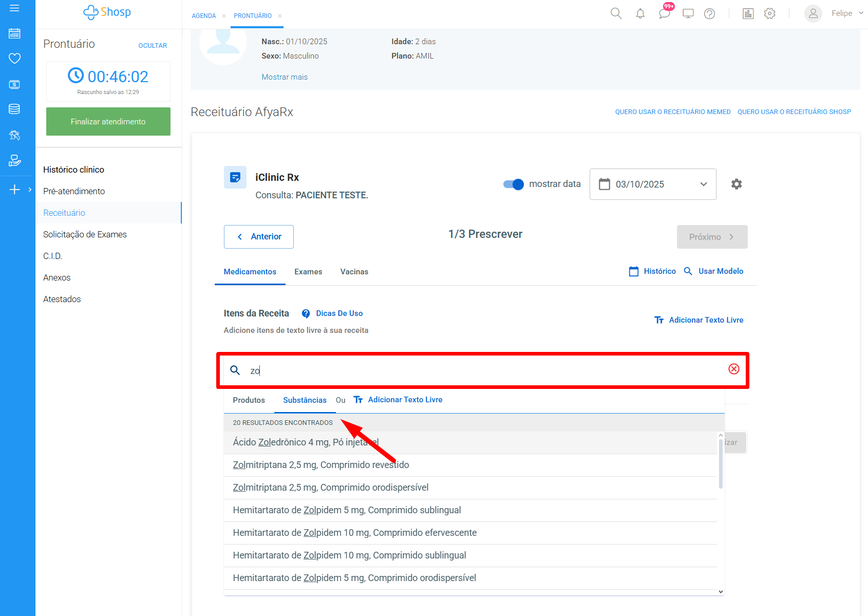Select Zolmitriptana 2,5 mg Comprimido orodispersível
868x616 pixels.
coord(330,488)
